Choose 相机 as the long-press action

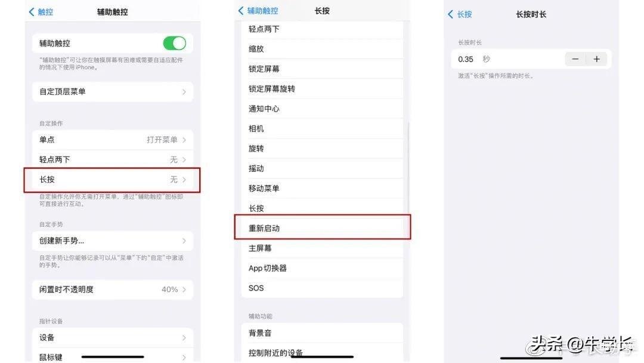click(322, 129)
